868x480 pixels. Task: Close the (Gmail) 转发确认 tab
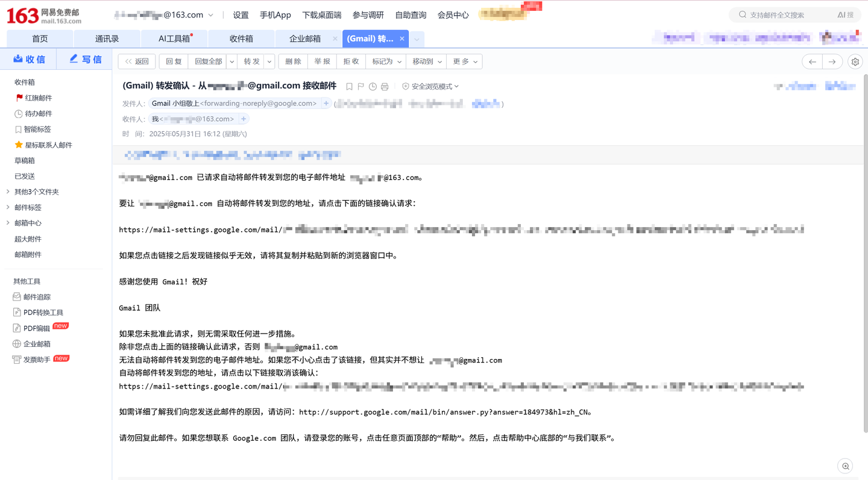tap(402, 39)
